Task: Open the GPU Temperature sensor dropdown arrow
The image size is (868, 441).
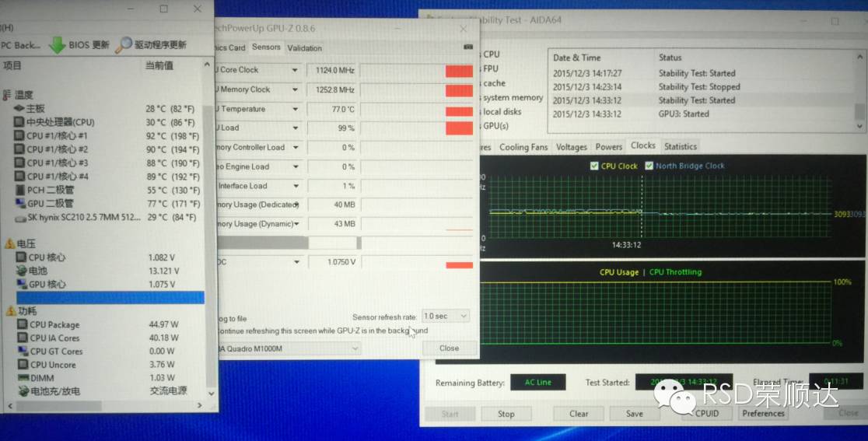Action: tap(295, 109)
